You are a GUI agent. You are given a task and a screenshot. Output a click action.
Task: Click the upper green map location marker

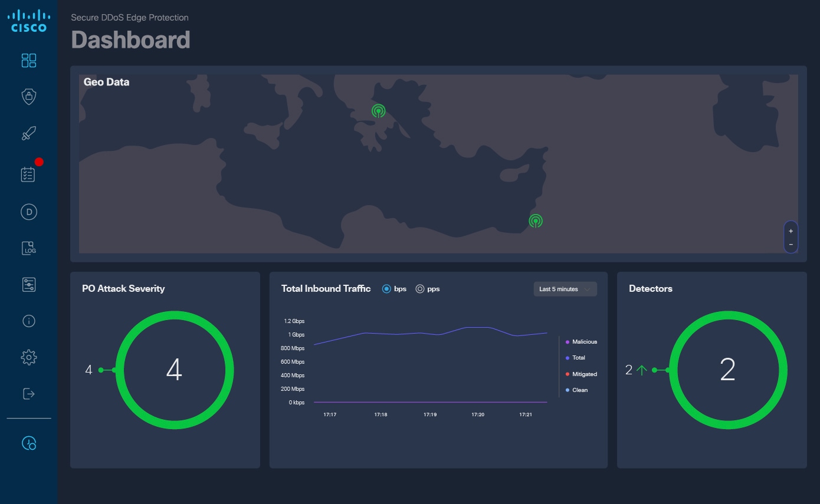(378, 111)
